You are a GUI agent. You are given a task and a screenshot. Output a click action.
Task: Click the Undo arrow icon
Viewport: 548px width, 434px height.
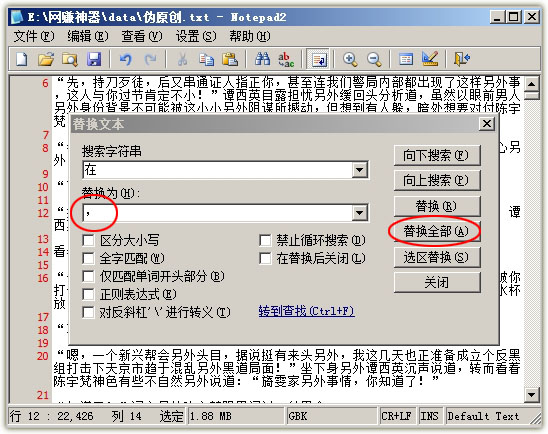(x=125, y=59)
